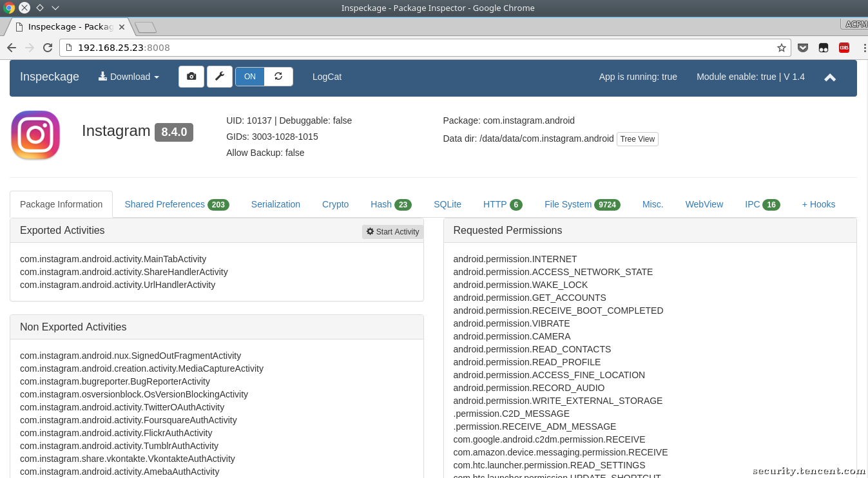The image size is (868, 478).
Task: Open the data dir Tree View
Action: [x=637, y=139]
